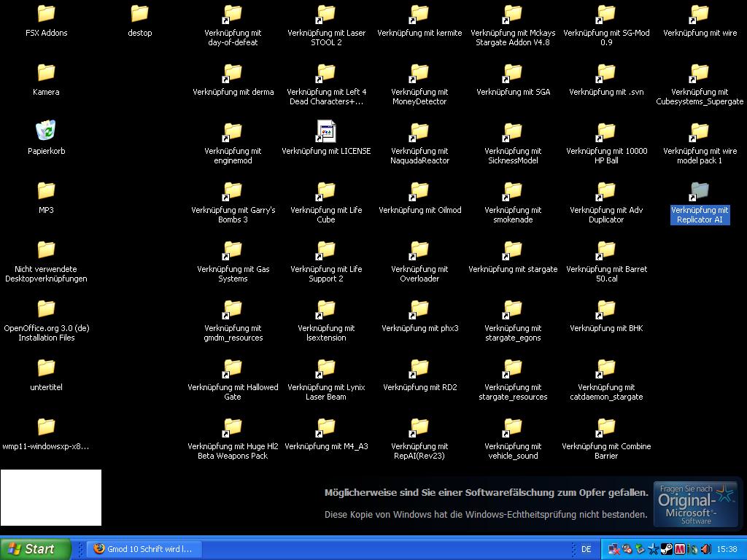The height and width of the screenshot is (560, 747).
Task: Select the Verknüpfung mit Replicator AI shortcut
Action: [x=700, y=192]
